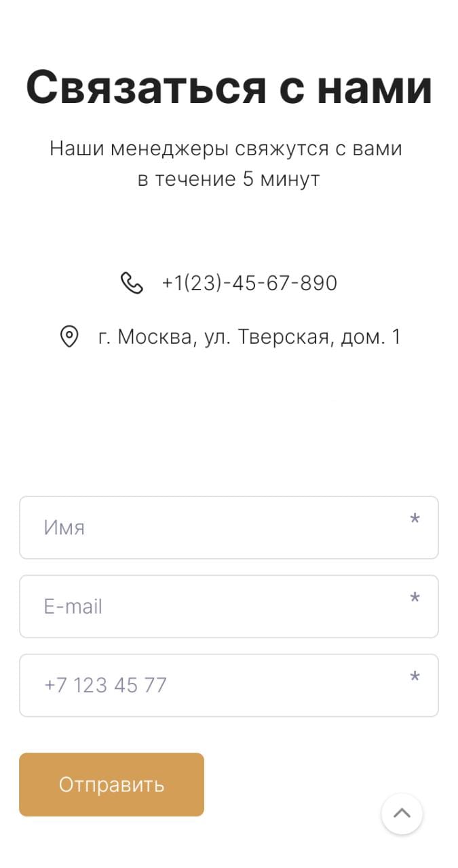Click the asterisk in the E-mail field
Viewport: 458px width, 868px height.
tap(415, 598)
